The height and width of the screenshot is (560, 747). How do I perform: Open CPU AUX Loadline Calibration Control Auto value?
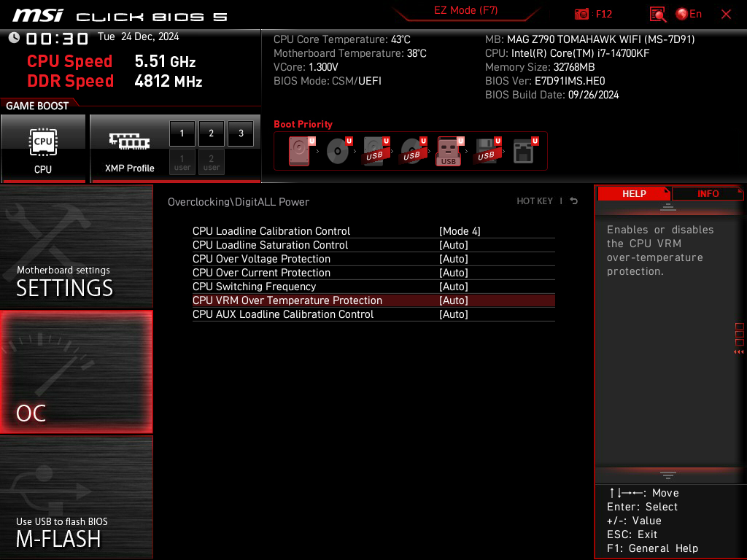click(x=454, y=314)
